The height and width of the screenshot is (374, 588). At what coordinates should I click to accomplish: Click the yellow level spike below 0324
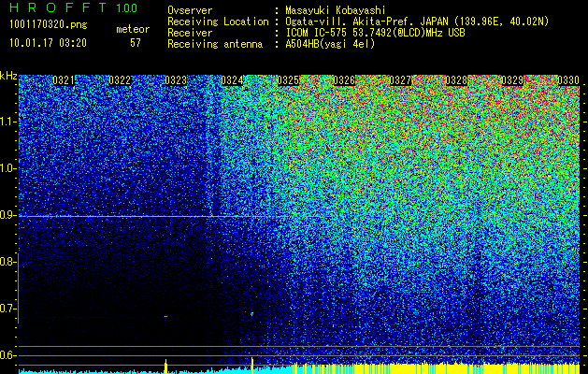[252, 366]
